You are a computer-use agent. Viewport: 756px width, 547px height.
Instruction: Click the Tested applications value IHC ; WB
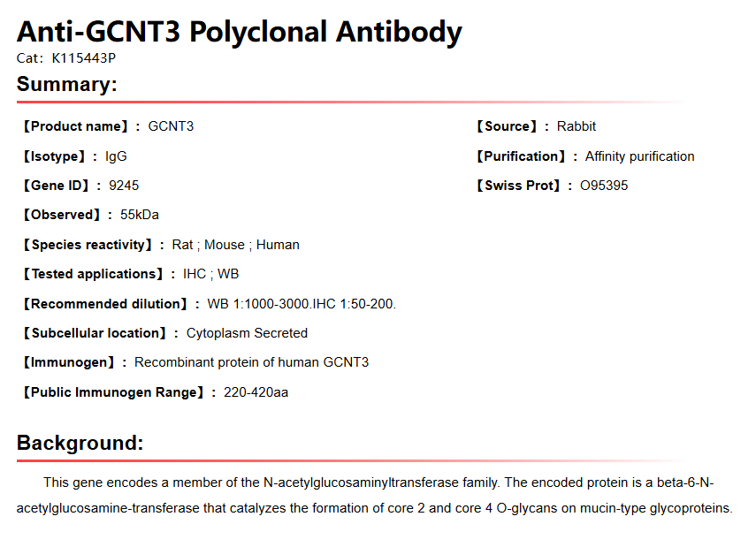pyautogui.click(x=210, y=274)
